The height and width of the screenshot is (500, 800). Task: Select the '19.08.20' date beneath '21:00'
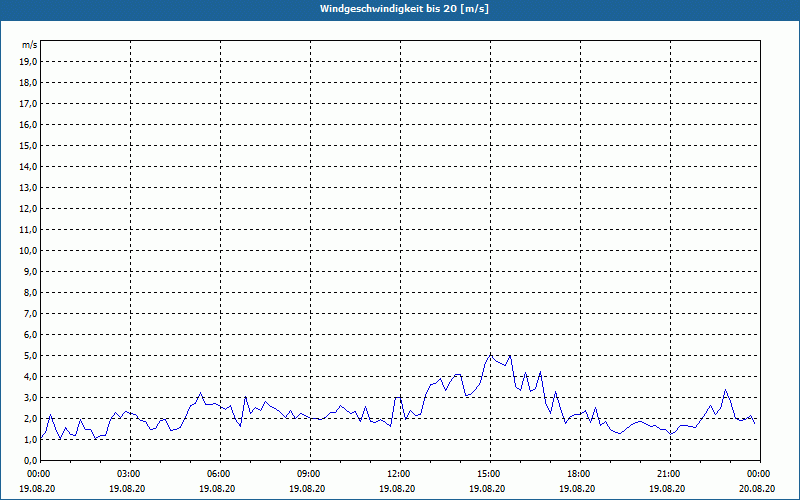667,488
